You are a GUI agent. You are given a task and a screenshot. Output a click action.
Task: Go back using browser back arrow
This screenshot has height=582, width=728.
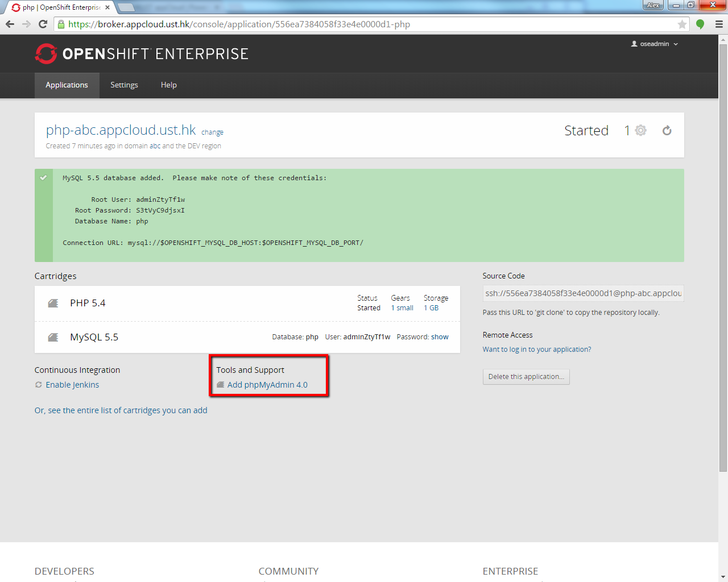[x=10, y=24]
